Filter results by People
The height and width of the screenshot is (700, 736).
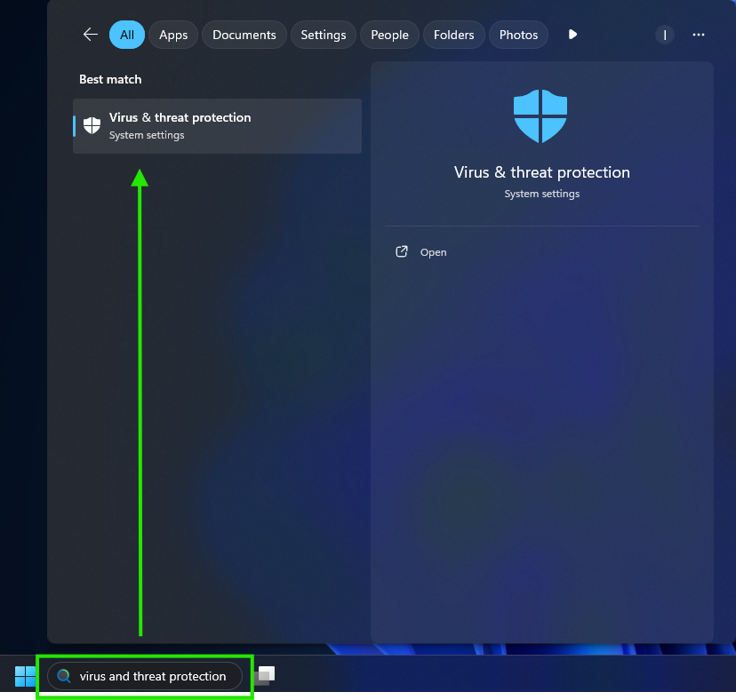389,35
